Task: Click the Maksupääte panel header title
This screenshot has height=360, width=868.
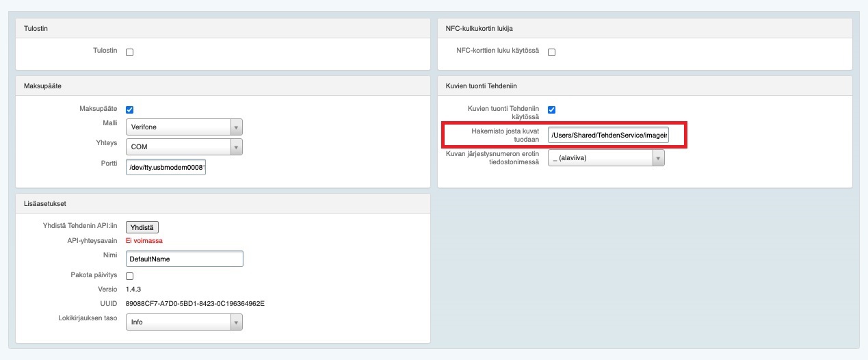Action: point(43,86)
